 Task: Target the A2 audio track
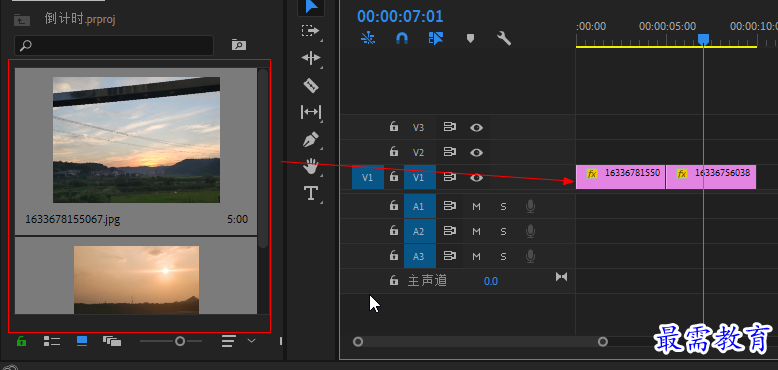(420, 231)
